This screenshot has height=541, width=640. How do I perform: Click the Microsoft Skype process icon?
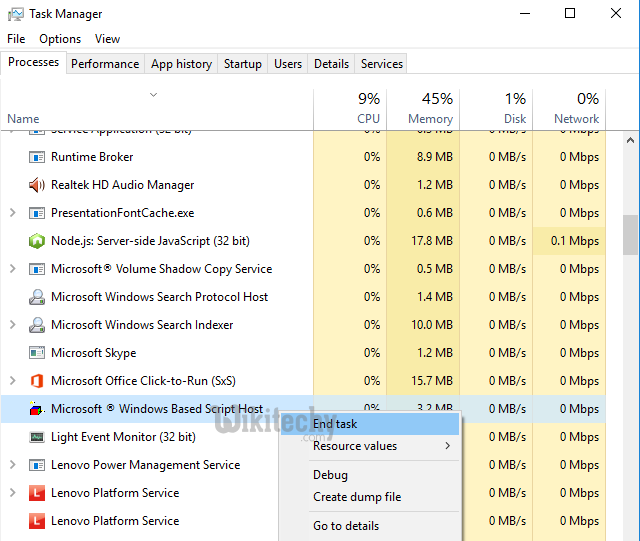pos(37,353)
